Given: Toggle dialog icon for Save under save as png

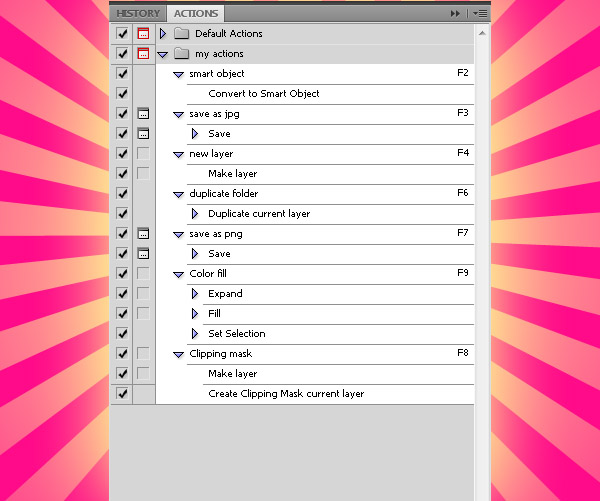Looking at the screenshot, I should click(x=143, y=253).
